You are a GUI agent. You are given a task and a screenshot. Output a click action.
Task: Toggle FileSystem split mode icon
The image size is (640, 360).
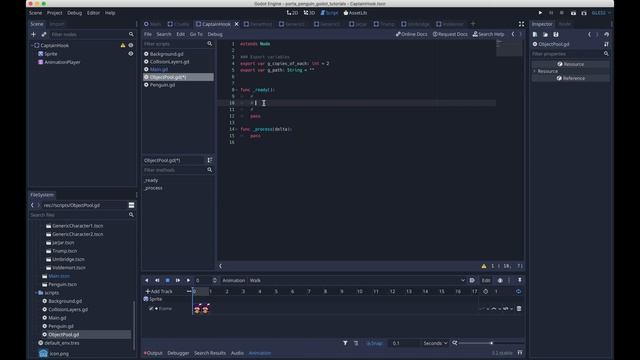point(131,205)
